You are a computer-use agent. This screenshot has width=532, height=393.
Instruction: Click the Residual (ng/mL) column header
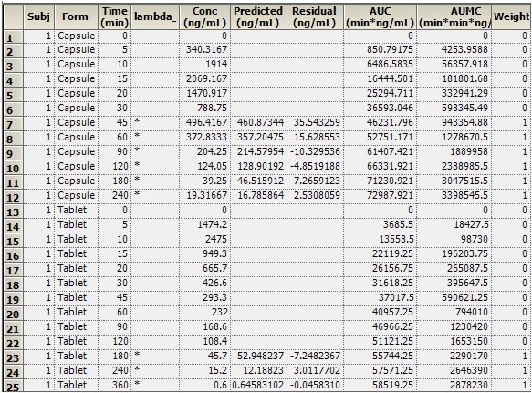pyautogui.click(x=315, y=16)
